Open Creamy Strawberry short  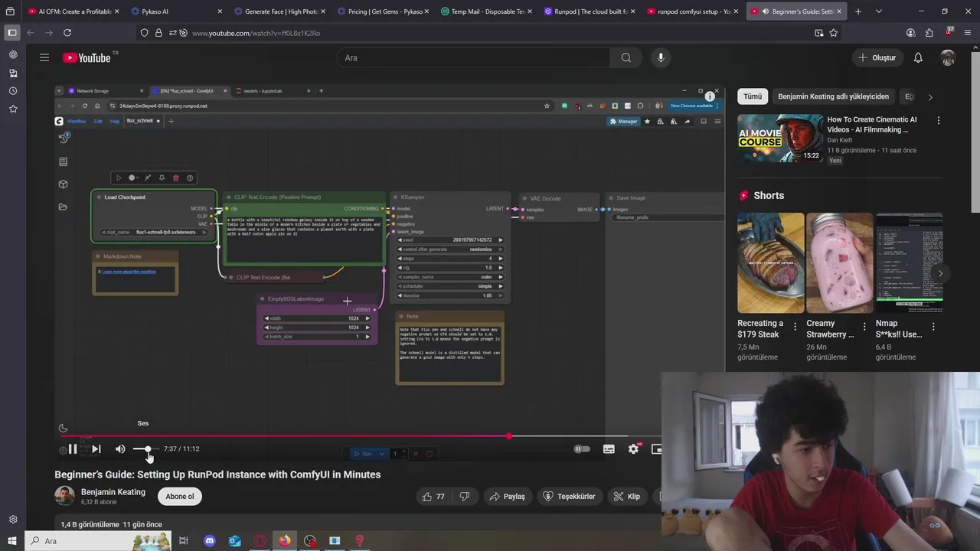[839, 262]
